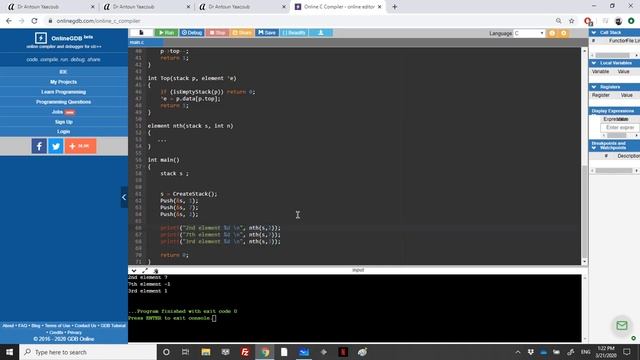Open a new browser tab

(394, 7)
